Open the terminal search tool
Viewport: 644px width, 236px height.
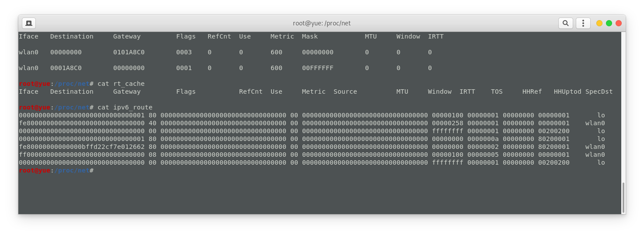[x=565, y=23]
